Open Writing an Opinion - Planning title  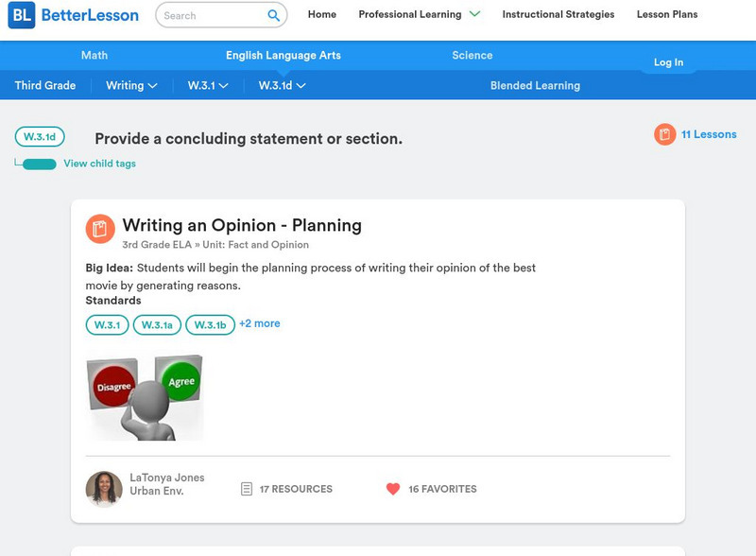[242, 225]
